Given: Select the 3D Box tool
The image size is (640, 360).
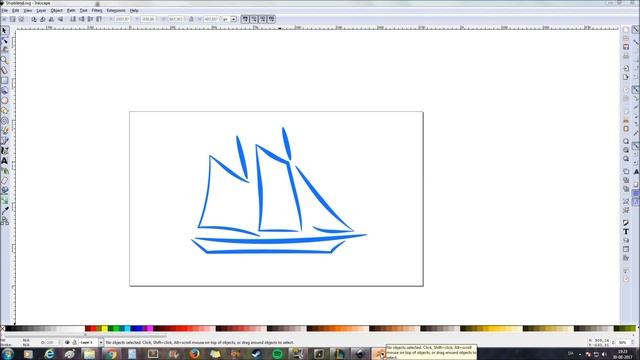Looking at the screenshot, I should pyautogui.click(x=4, y=90).
